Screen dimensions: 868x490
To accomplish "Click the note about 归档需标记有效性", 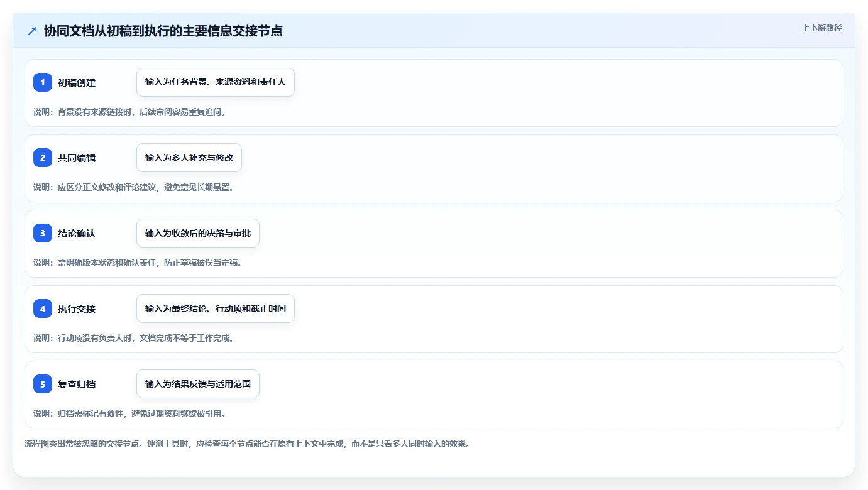I will pos(129,413).
